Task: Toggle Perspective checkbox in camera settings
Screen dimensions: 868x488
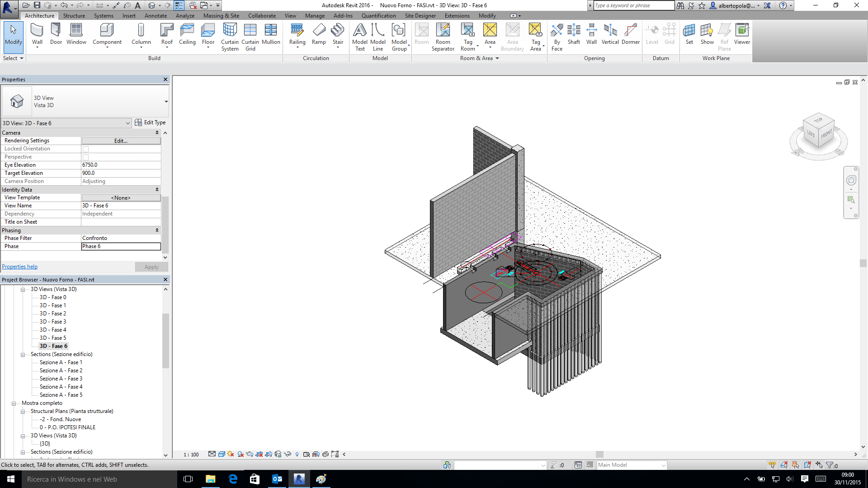Action: click(x=85, y=157)
